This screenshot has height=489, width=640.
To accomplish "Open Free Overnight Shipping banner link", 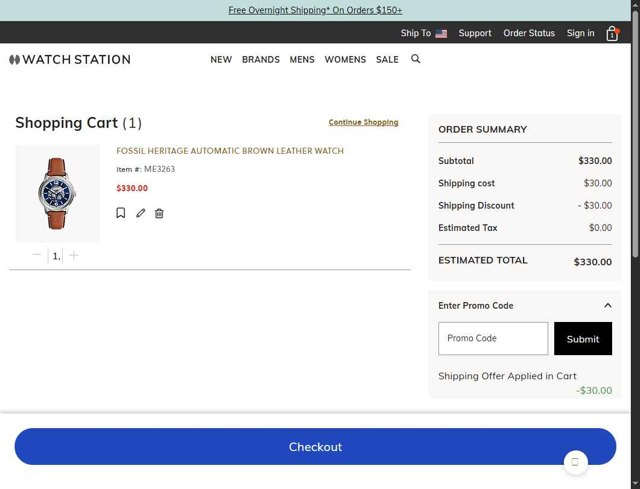I will (x=315, y=10).
